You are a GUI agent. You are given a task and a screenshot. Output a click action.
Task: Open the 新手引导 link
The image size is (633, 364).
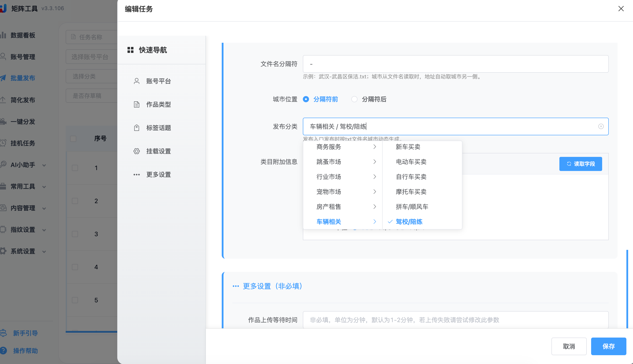coord(26,333)
